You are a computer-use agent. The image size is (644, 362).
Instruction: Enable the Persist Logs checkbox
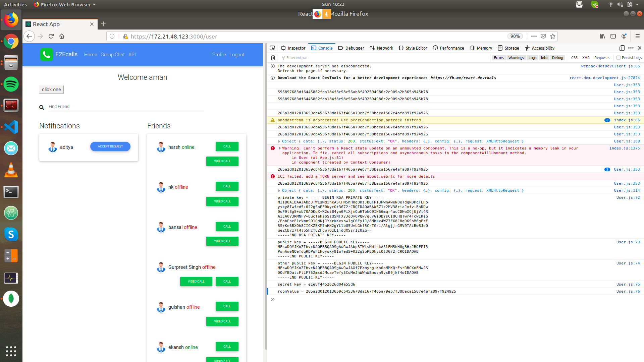[618, 58]
